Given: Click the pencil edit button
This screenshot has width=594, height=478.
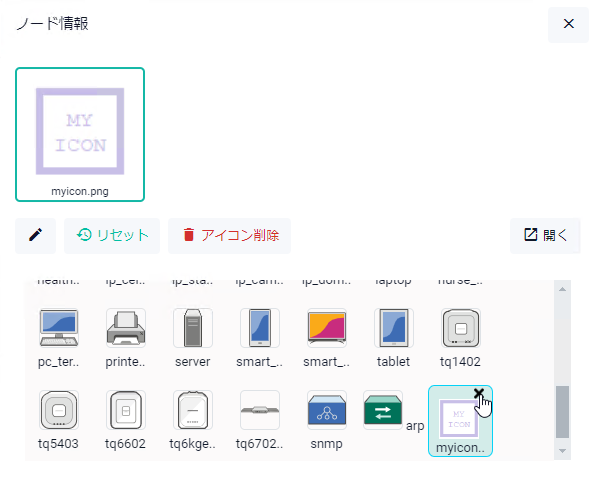Looking at the screenshot, I should coord(36,236).
